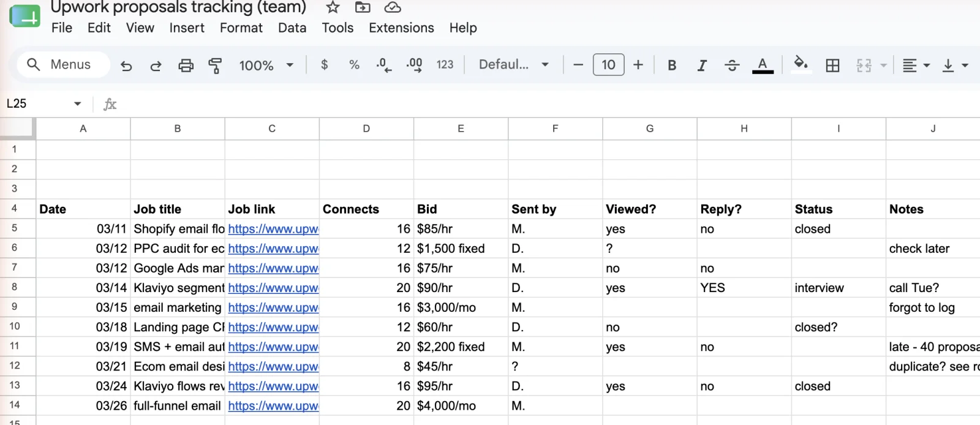Open the borders tool
The image size is (980, 425).
[x=832, y=66]
